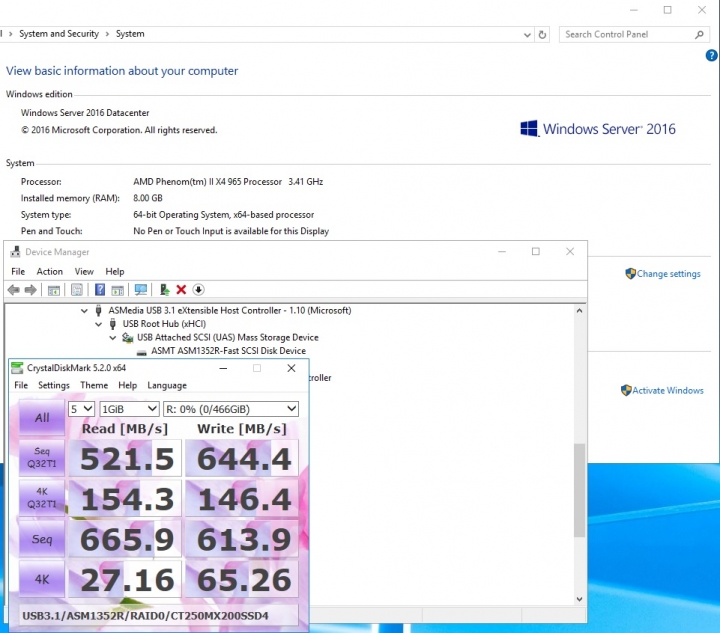Click Device Manager scrollbar up arrow

(579, 311)
